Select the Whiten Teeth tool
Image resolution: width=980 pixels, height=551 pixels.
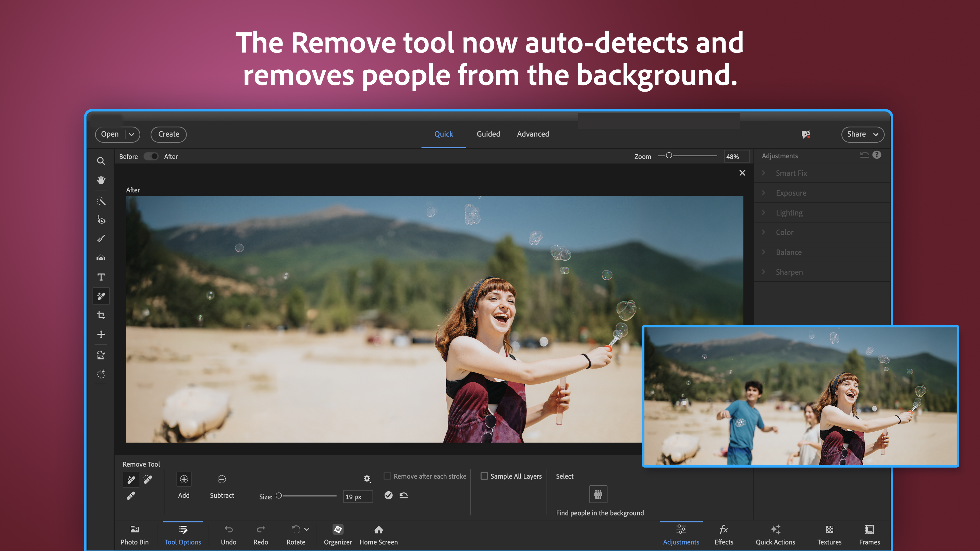pos(101,239)
